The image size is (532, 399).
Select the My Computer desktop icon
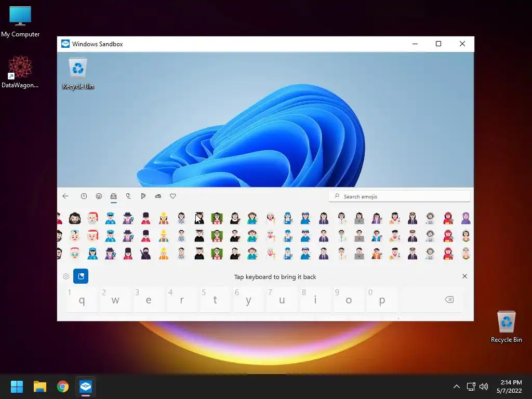tap(20, 22)
